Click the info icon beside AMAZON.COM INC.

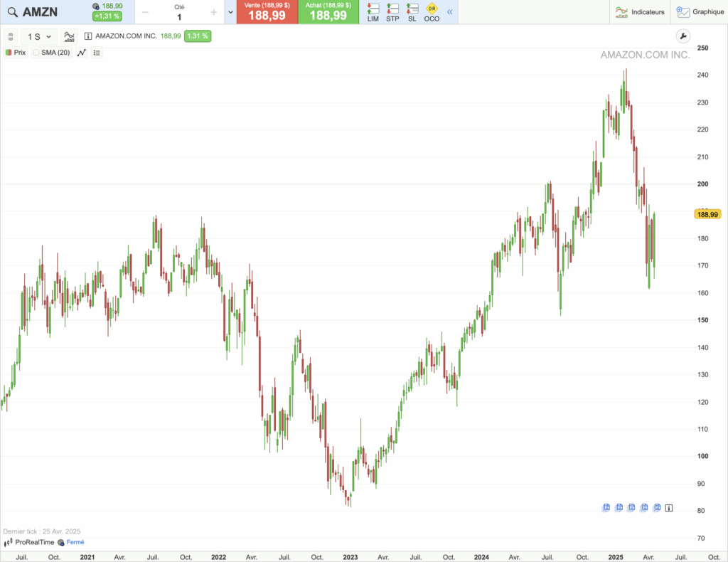87,36
